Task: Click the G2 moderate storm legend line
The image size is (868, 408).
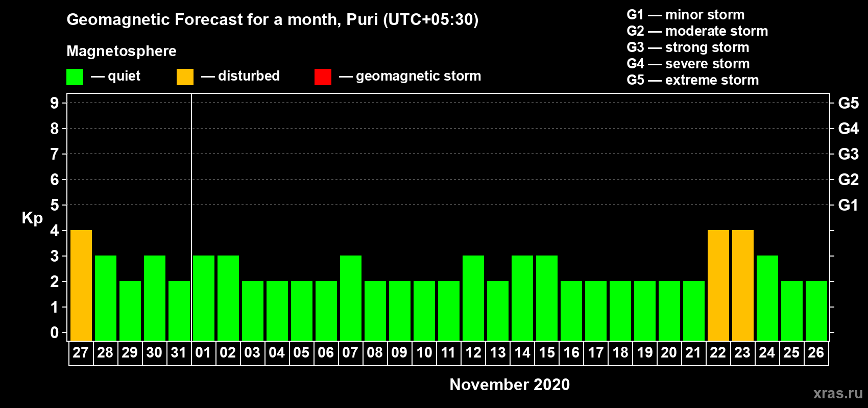Action: pyautogui.click(x=697, y=31)
